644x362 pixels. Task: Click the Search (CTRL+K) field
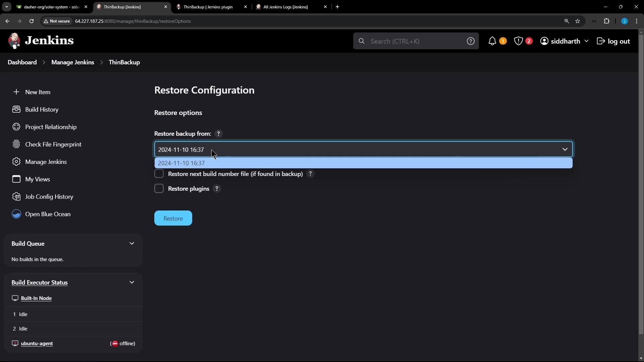(x=416, y=41)
